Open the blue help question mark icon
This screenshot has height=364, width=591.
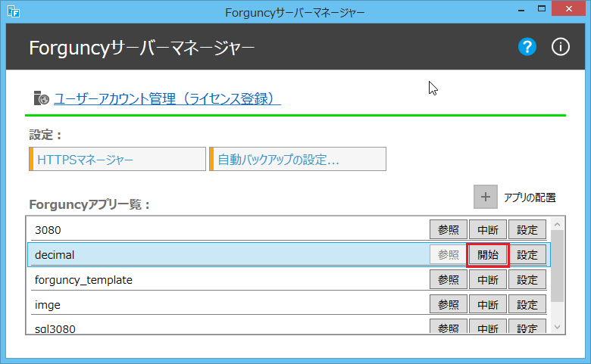click(527, 47)
